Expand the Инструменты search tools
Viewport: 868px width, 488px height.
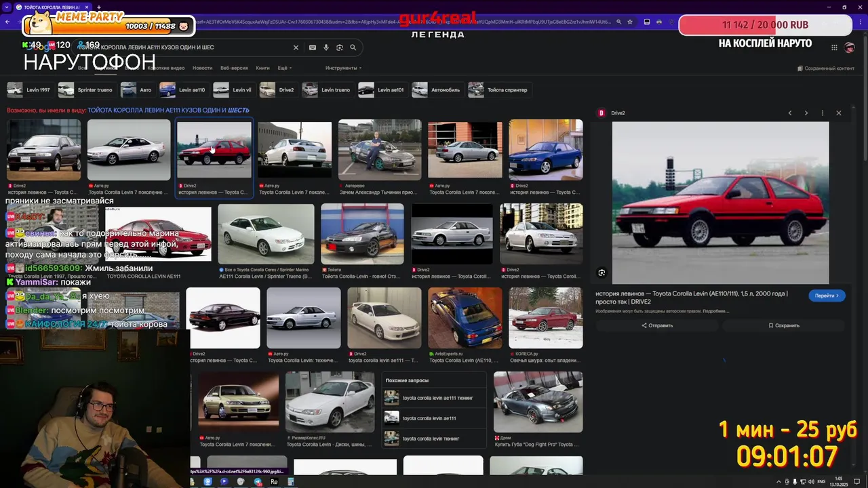(343, 68)
